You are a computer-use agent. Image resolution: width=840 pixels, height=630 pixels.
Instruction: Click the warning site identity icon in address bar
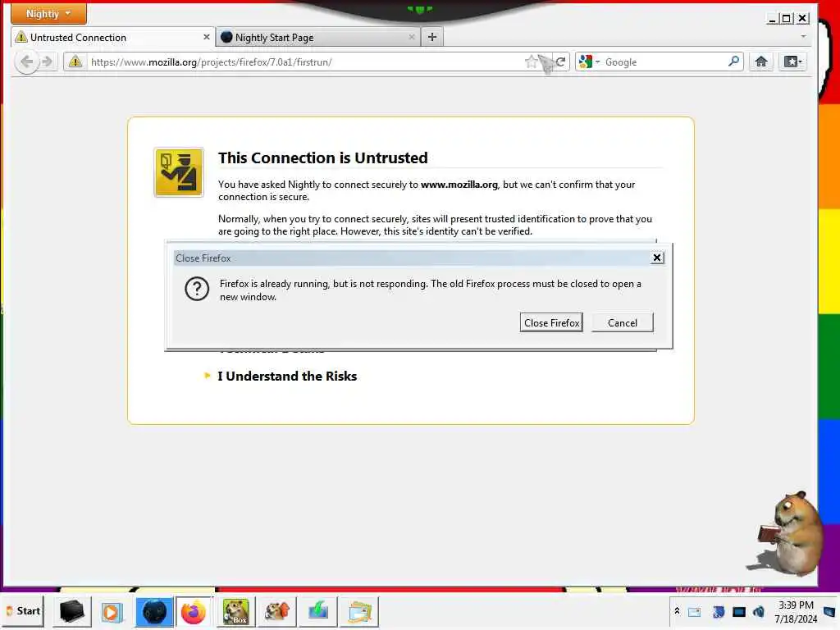[x=75, y=62]
